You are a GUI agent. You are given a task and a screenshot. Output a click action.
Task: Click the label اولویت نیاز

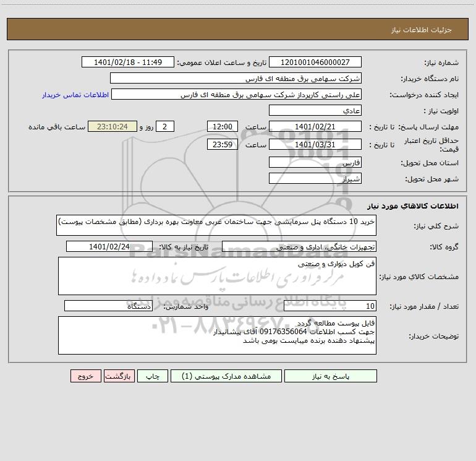coord(441,111)
